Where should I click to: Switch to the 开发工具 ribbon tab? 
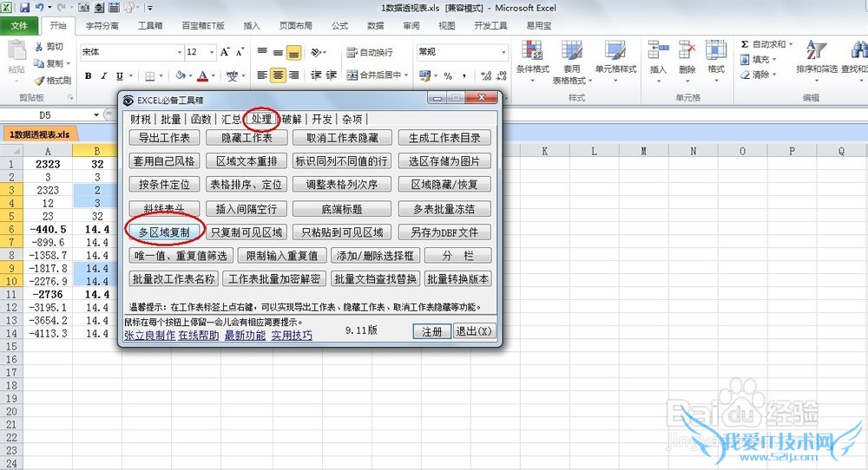(490, 25)
